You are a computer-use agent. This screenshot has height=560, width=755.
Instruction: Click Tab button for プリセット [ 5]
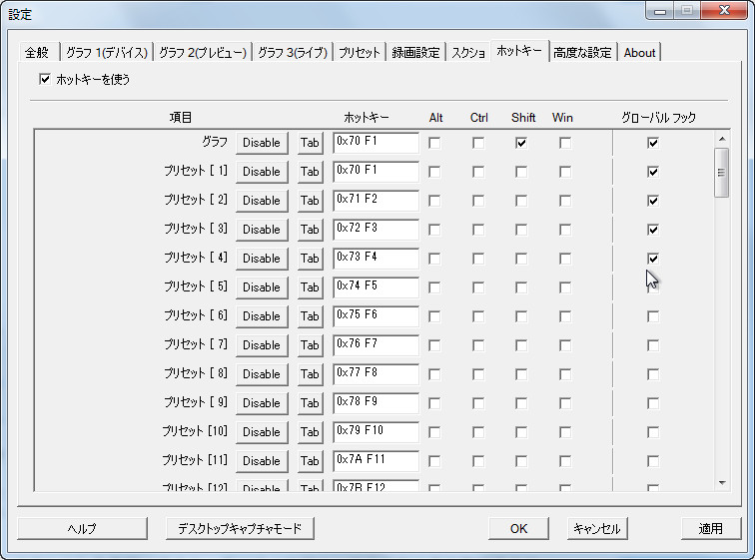(x=310, y=287)
